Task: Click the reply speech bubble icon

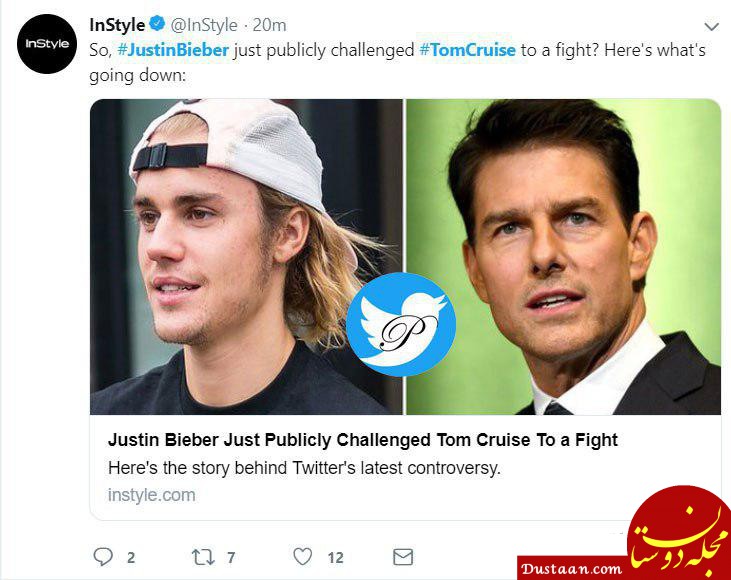Action: [103, 556]
